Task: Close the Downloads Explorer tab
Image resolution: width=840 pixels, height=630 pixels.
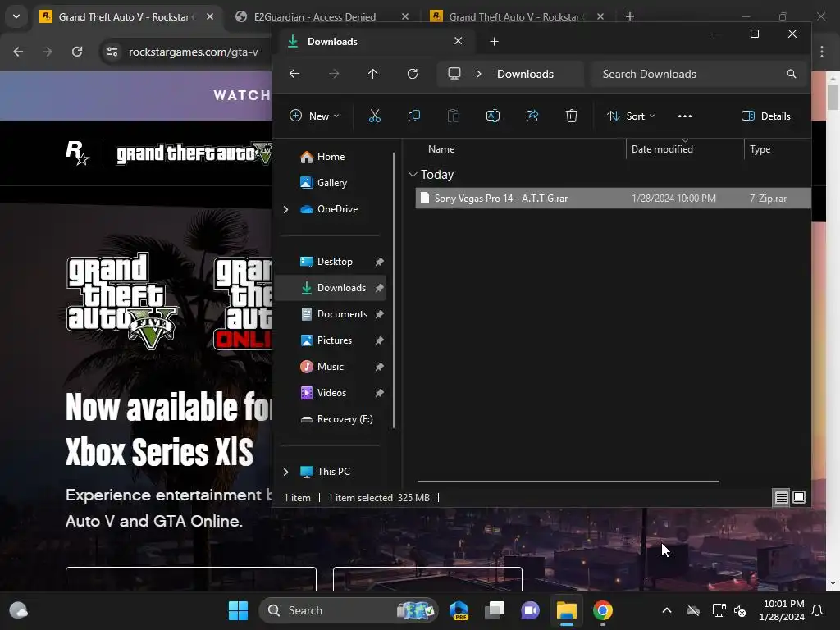Action: click(458, 41)
